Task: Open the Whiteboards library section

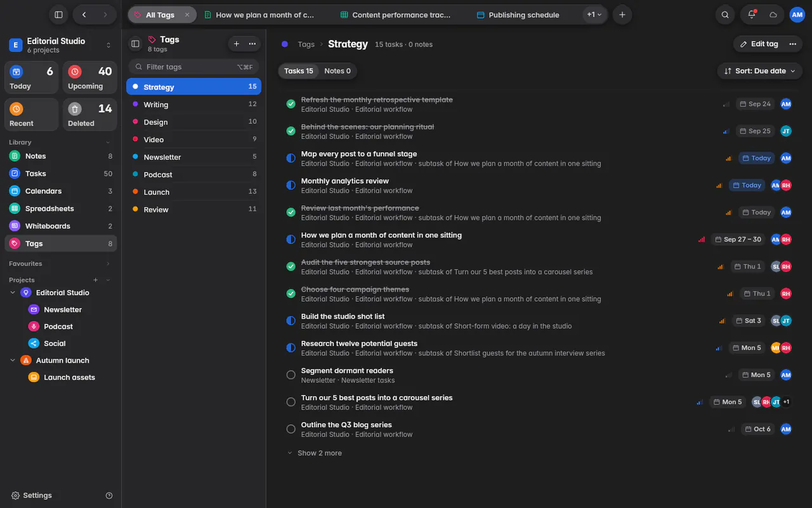Action: point(61,226)
